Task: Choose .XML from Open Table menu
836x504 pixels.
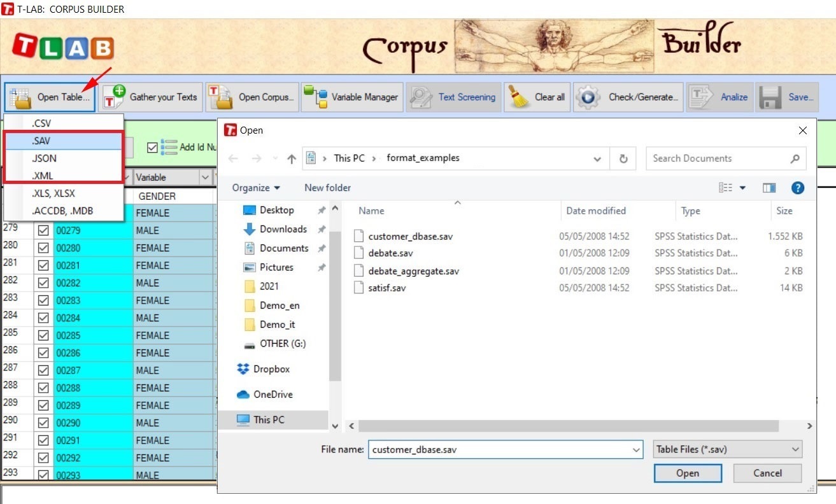Action: click(x=64, y=176)
